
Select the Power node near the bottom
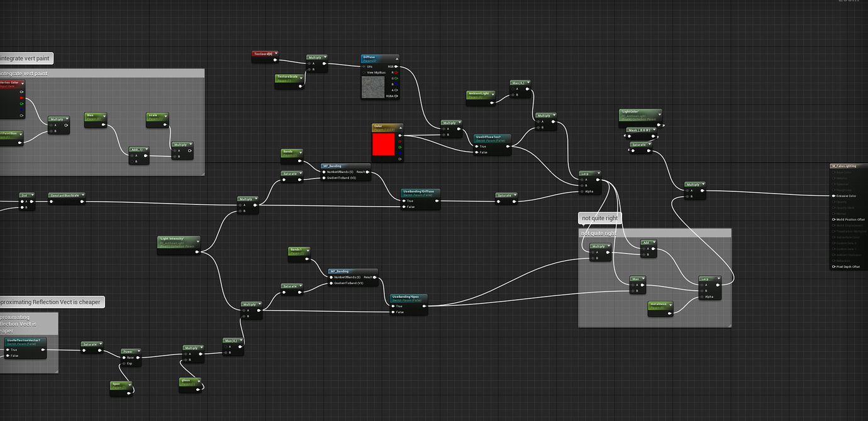128,351
